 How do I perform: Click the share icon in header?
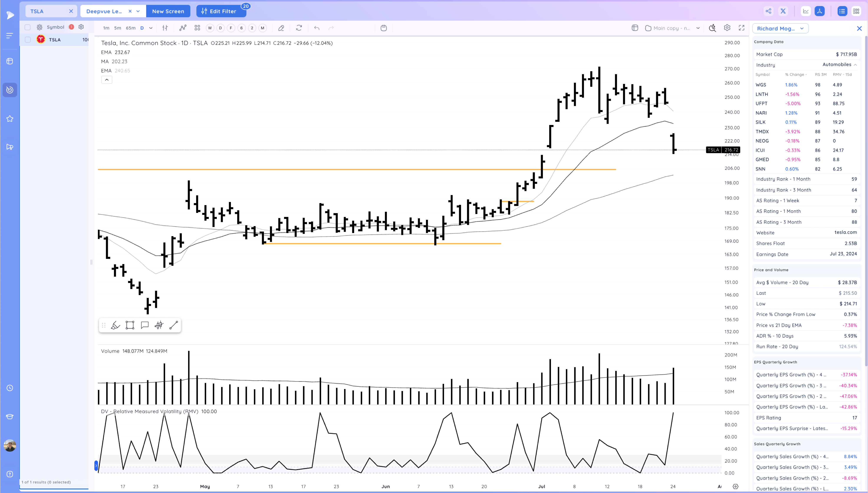(x=768, y=11)
